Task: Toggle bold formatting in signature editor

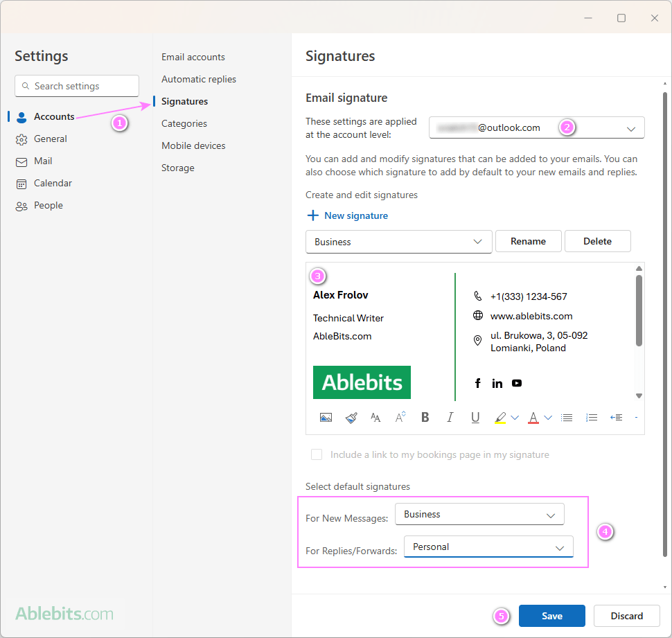Action: pyautogui.click(x=425, y=417)
